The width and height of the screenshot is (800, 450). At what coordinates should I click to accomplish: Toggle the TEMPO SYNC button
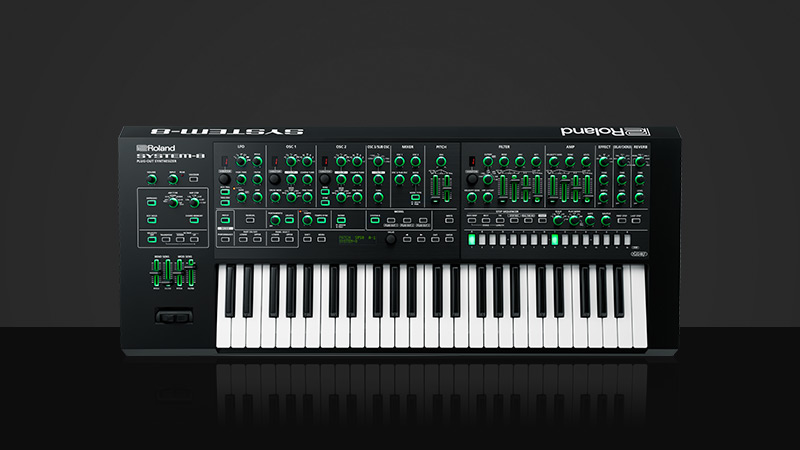pyautogui.click(x=321, y=220)
